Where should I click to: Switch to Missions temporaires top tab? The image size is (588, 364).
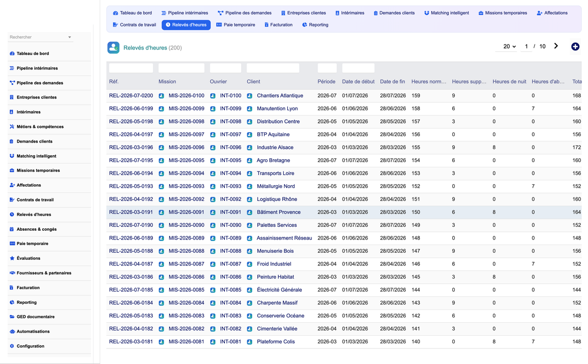503,13
